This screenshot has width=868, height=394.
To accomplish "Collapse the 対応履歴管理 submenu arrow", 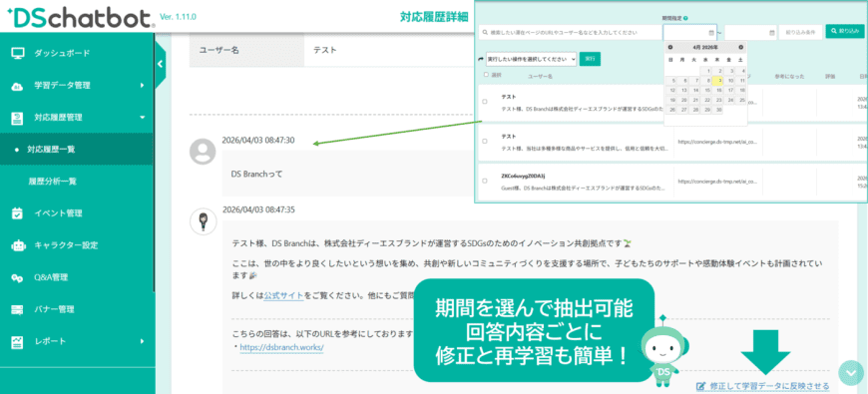I will tap(143, 118).
